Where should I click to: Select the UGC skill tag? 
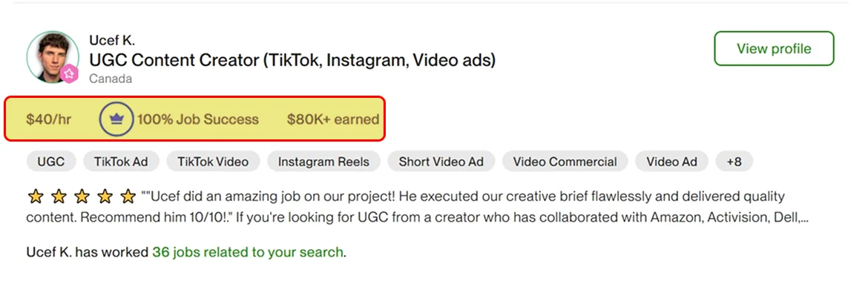coord(50,162)
